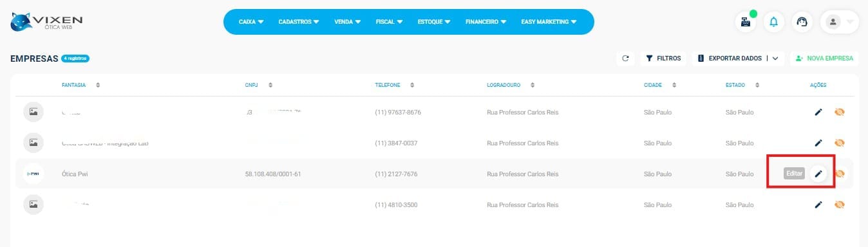Screen dimensions: 868x247
Task: Open the user profile dropdown
Action: [840, 22]
